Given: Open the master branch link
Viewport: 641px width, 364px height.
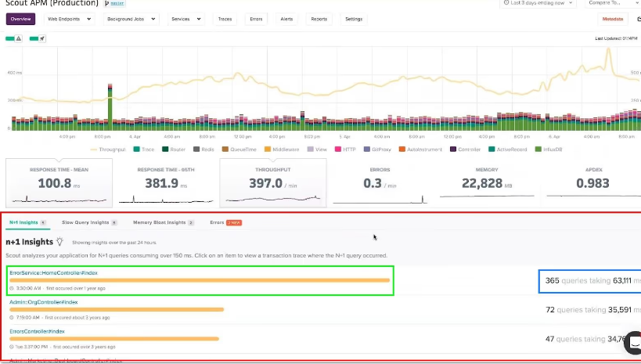Looking at the screenshot, I should (117, 3).
